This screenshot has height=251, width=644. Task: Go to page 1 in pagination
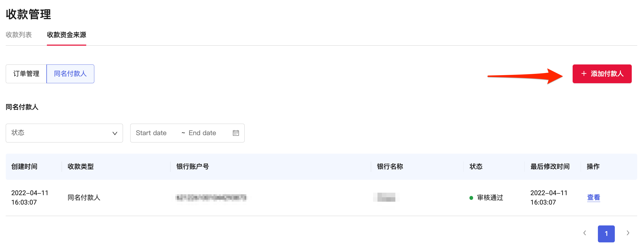606,234
